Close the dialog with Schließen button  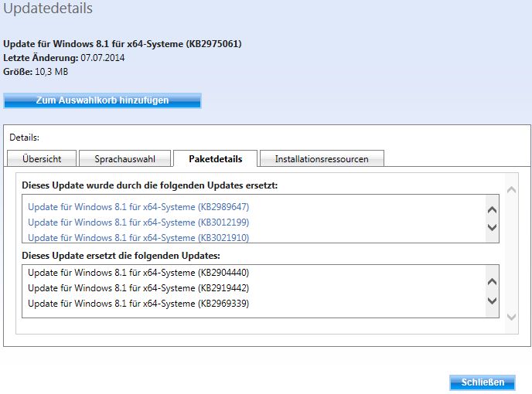tap(483, 382)
